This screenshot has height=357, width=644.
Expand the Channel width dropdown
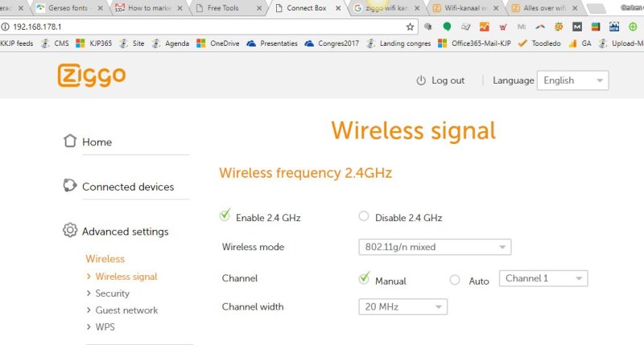[x=402, y=306]
